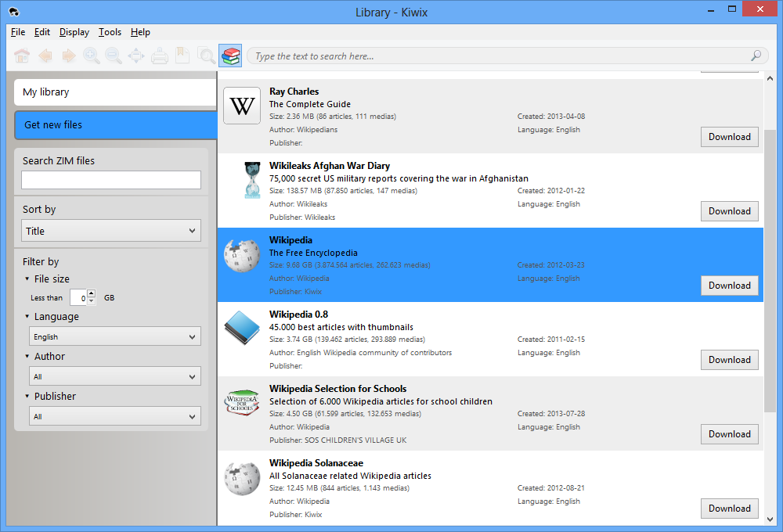Click the Home toolbar icon

coord(22,56)
